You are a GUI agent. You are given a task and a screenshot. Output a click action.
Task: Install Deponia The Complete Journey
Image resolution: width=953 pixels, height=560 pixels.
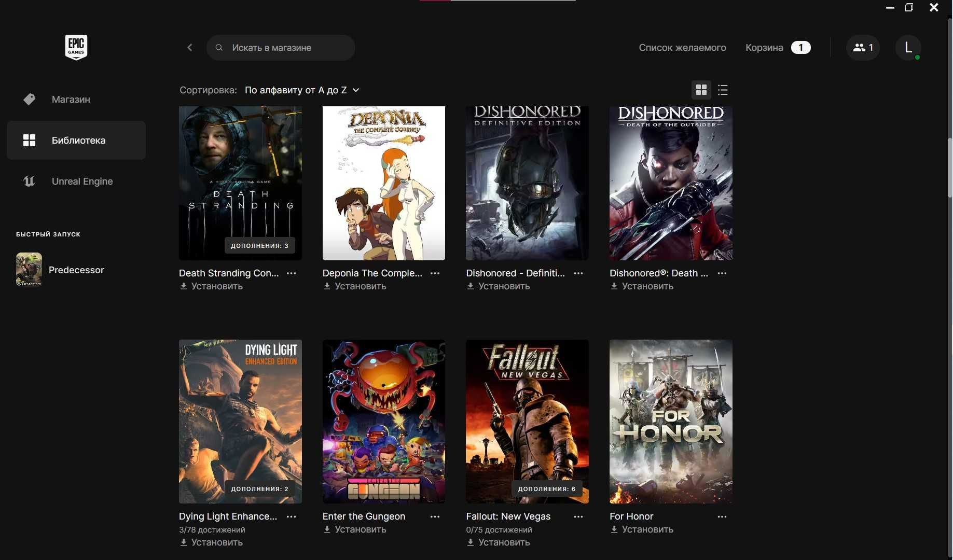[355, 286]
